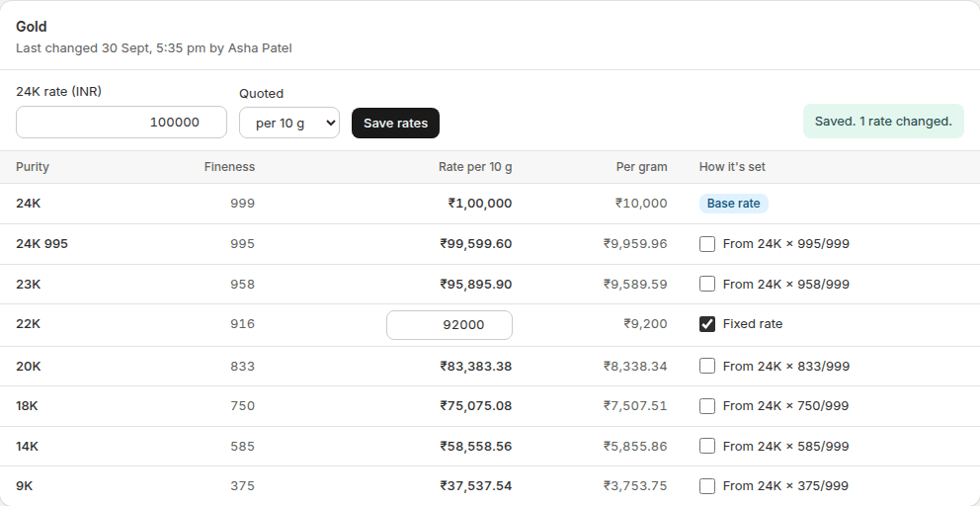Image resolution: width=980 pixels, height=506 pixels.
Task: Click the ₹99,599.60 rate value
Action: 475,244
